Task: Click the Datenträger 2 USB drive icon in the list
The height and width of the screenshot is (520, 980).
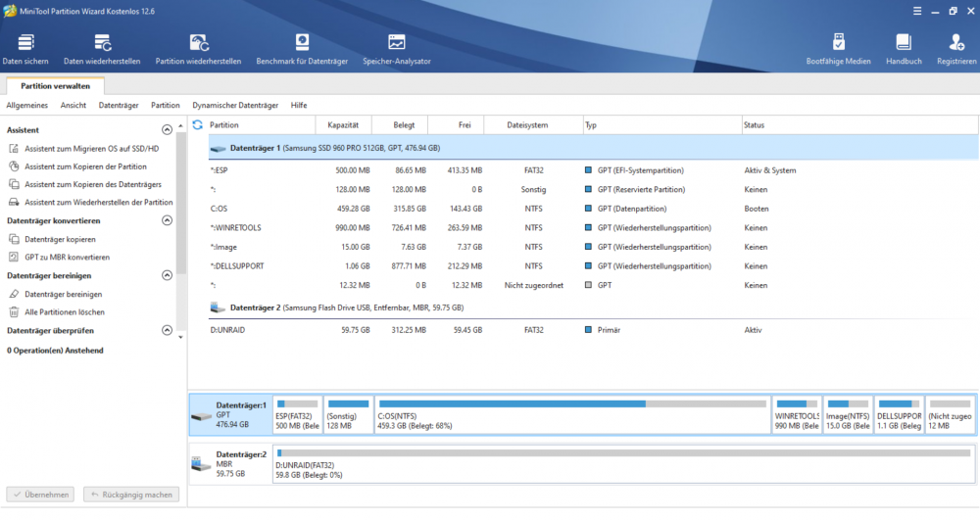Action: [x=219, y=307]
